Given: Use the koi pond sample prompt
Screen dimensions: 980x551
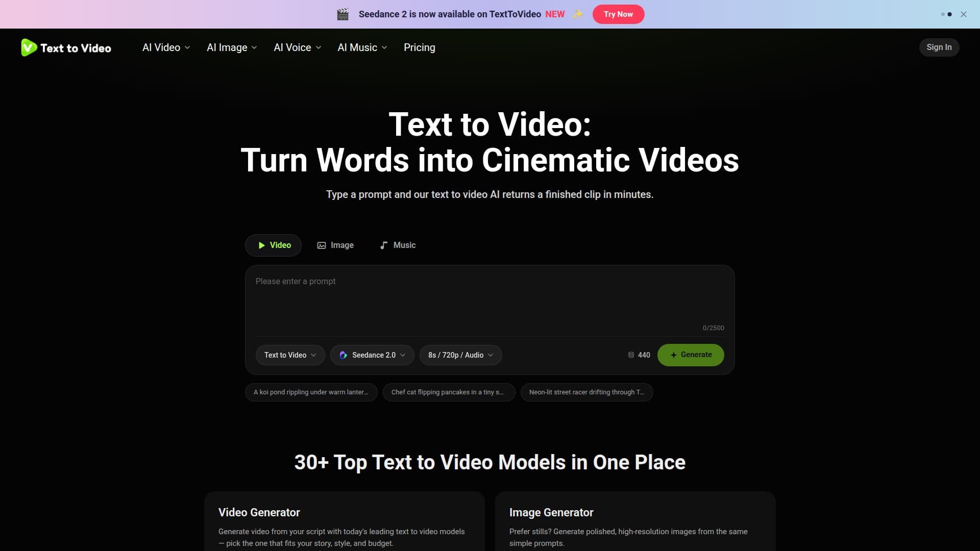Looking at the screenshot, I should pyautogui.click(x=311, y=392).
